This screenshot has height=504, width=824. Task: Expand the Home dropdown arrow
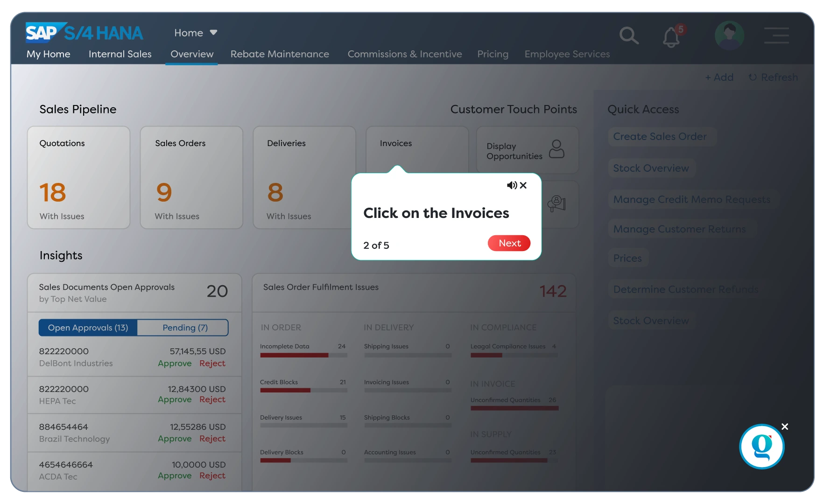tap(213, 33)
